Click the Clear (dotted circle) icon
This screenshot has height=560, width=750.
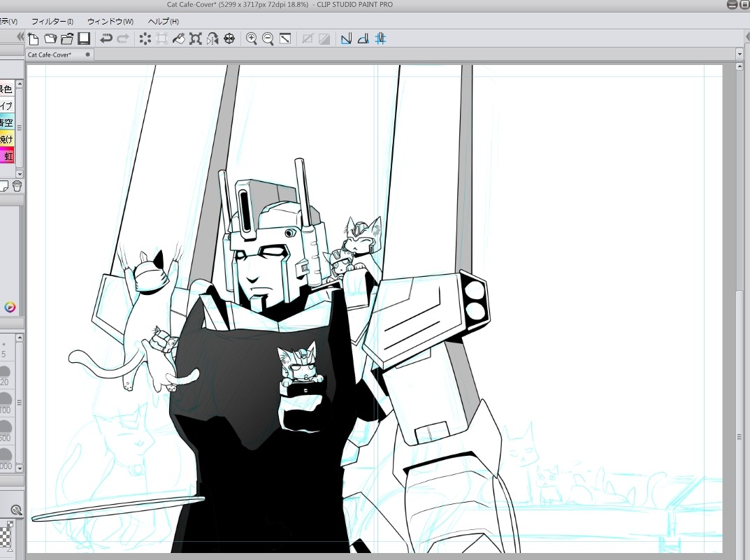click(x=145, y=38)
